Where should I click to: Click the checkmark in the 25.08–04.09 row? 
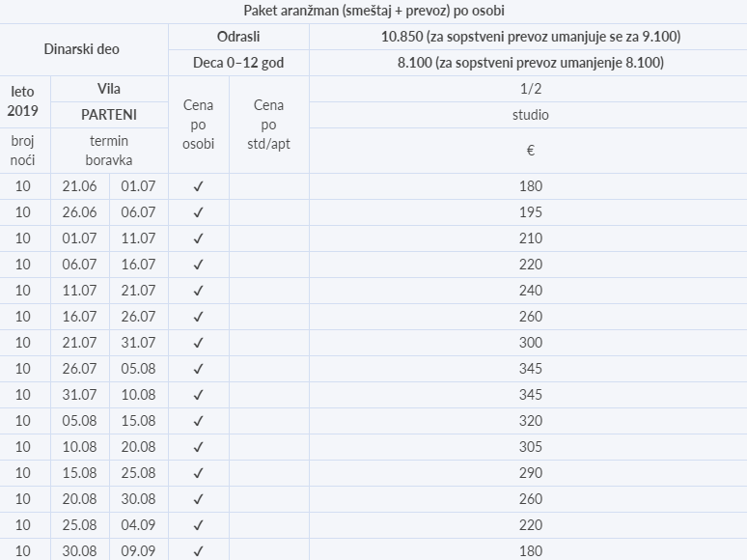[198, 525]
